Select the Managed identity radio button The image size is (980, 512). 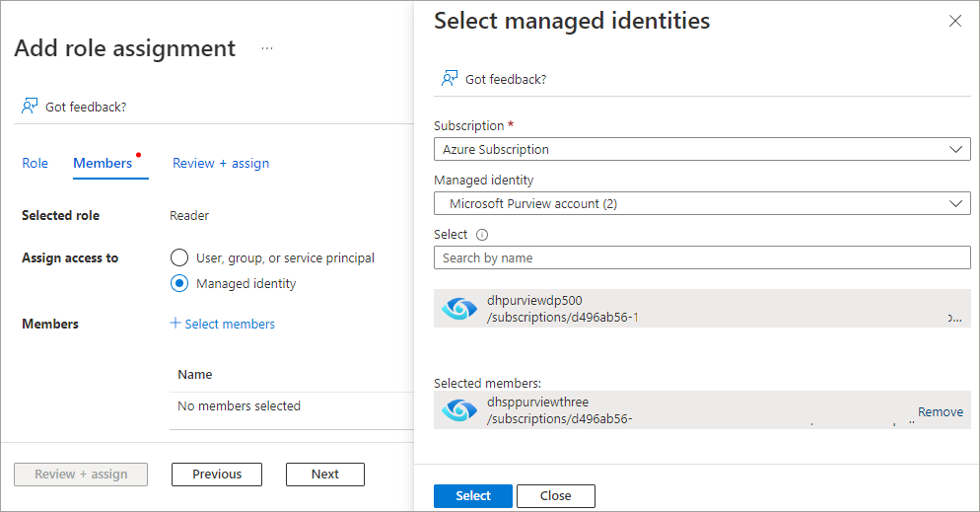coord(179,283)
